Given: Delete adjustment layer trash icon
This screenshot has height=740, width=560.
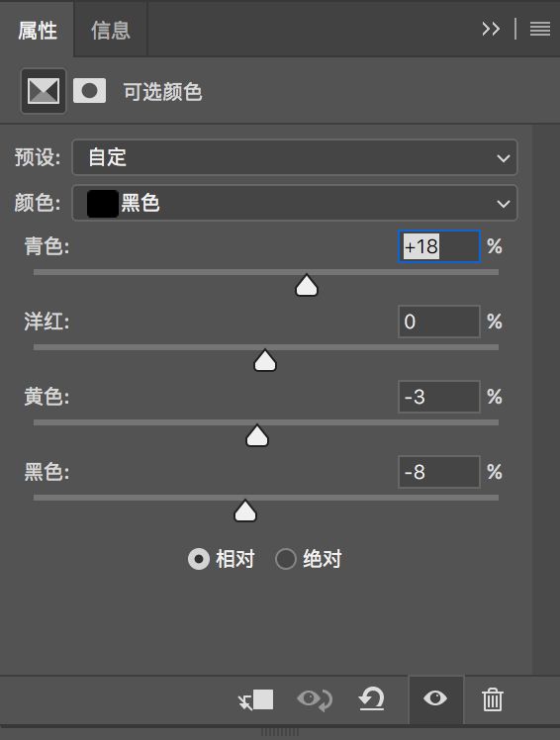Looking at the screenshot, I should [x=493, y=699].
